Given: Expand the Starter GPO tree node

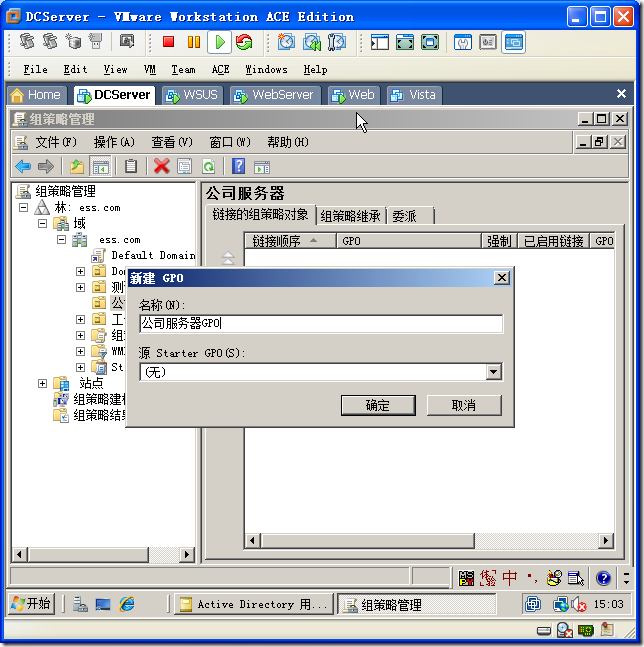Looking at the screenshot, I should 80,367.
